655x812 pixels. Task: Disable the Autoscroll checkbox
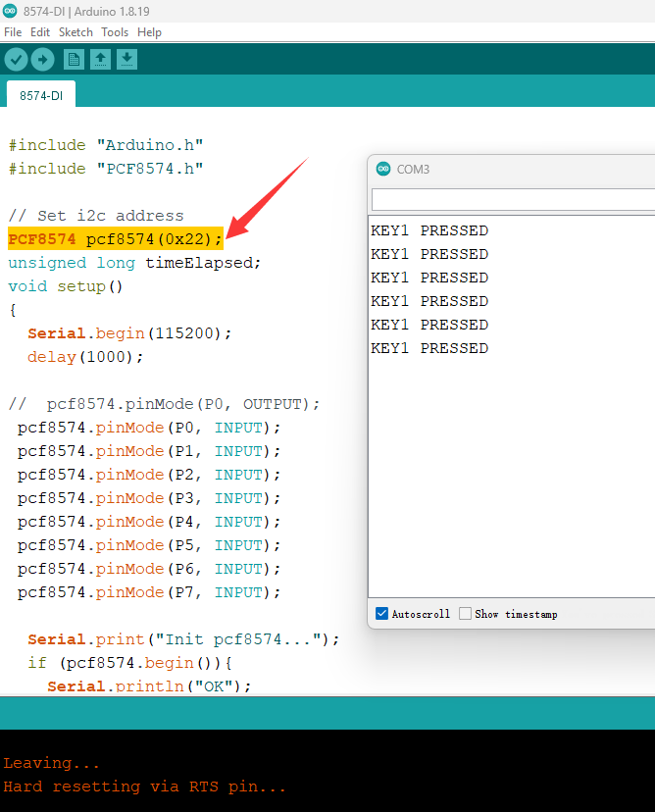pos(382,614)
